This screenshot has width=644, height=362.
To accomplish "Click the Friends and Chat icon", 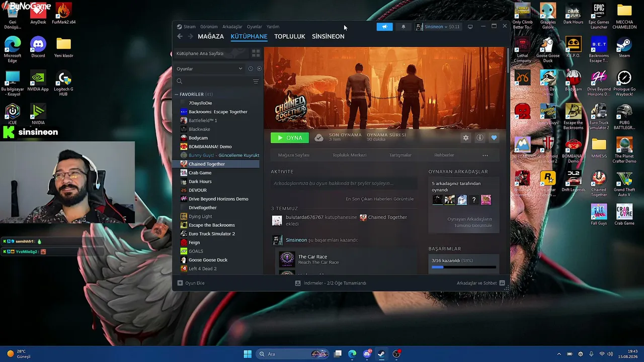I will tap(502, 283).
